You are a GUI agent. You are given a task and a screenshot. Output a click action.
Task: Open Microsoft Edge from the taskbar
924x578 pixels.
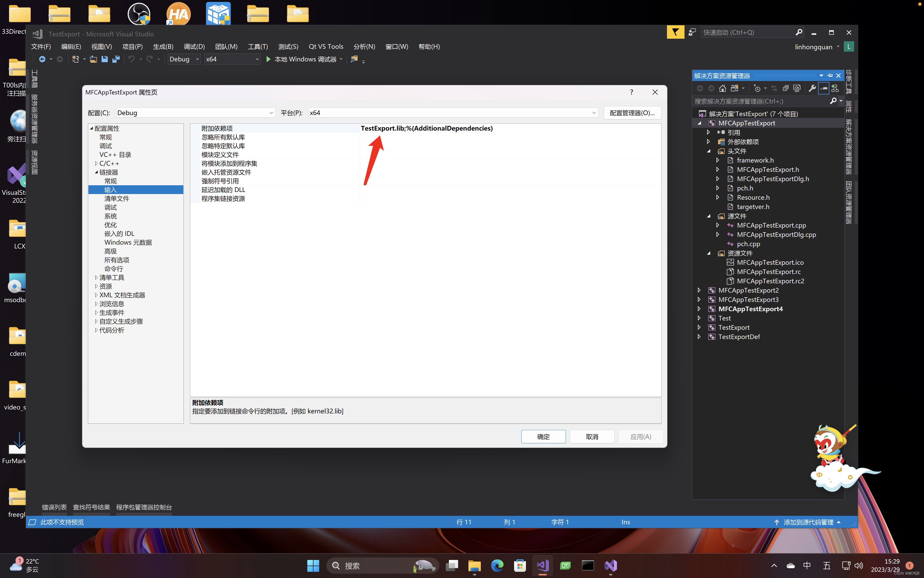click(x=497, y=565)
